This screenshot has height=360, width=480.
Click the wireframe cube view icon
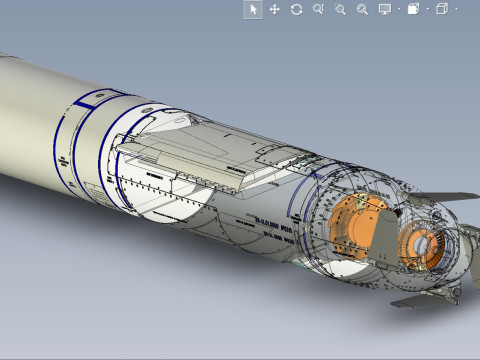click(x=442, y=9)
